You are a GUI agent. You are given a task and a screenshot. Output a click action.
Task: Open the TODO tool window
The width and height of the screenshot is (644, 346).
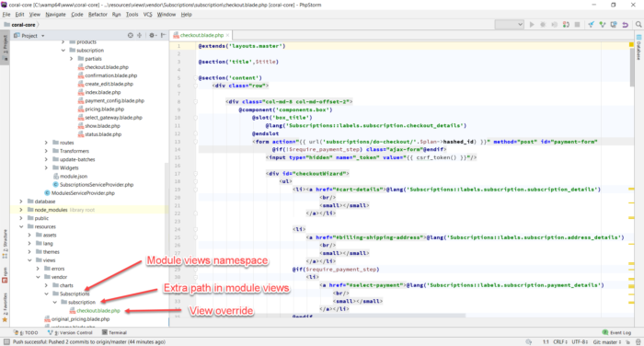[26, 332]
